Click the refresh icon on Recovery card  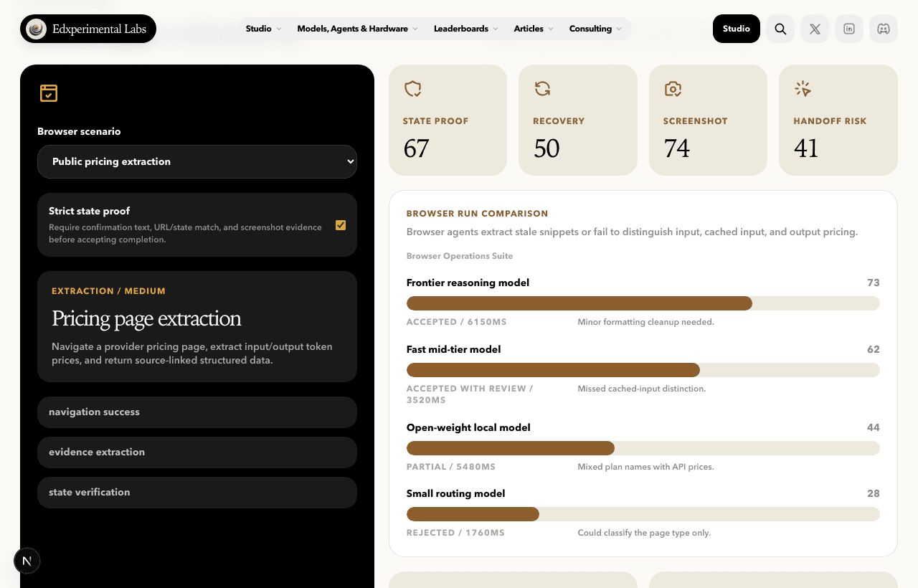542,89
